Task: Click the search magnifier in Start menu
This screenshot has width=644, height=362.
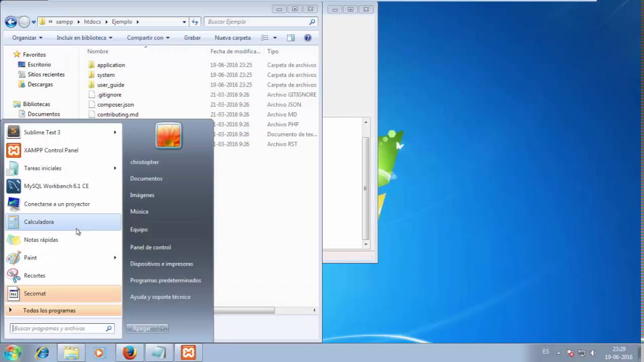Action: [x=109, y=328]
